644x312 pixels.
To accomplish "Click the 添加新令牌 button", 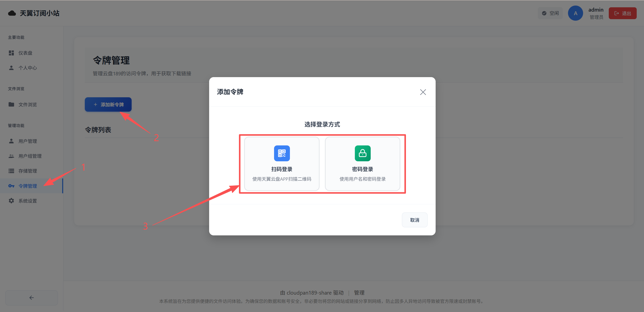I will click(108, 104).
